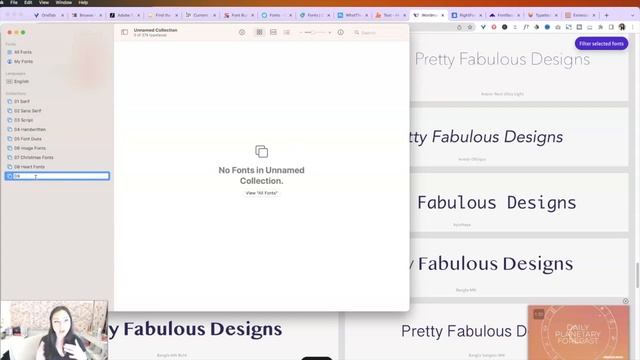Screen dimensions: 640x360
Task: Bookmark this page with the star icon
Action: coord(470,27)
